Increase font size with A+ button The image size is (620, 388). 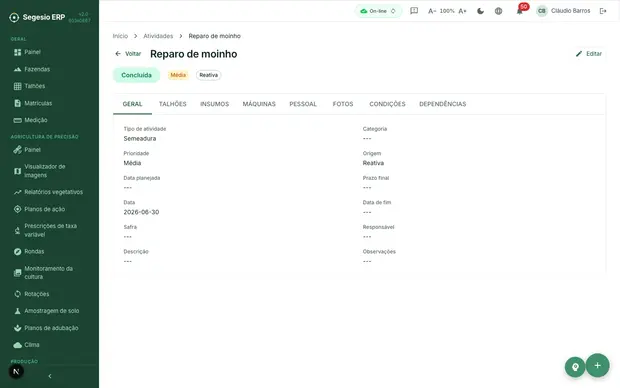[462, 11]
